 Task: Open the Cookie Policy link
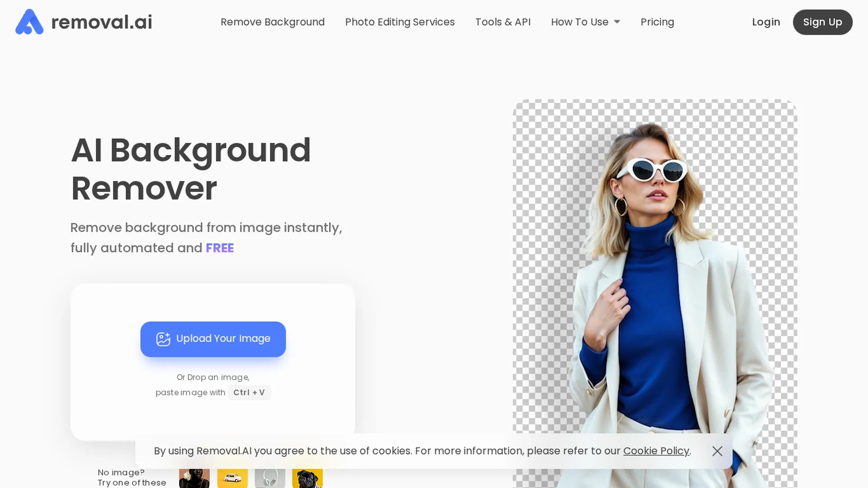point(656,451)
